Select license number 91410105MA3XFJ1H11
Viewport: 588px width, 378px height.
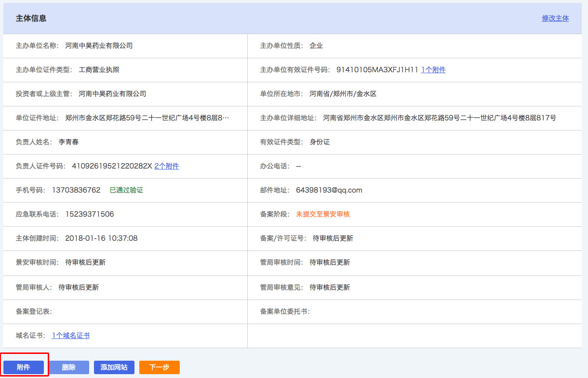click(377, 70)
